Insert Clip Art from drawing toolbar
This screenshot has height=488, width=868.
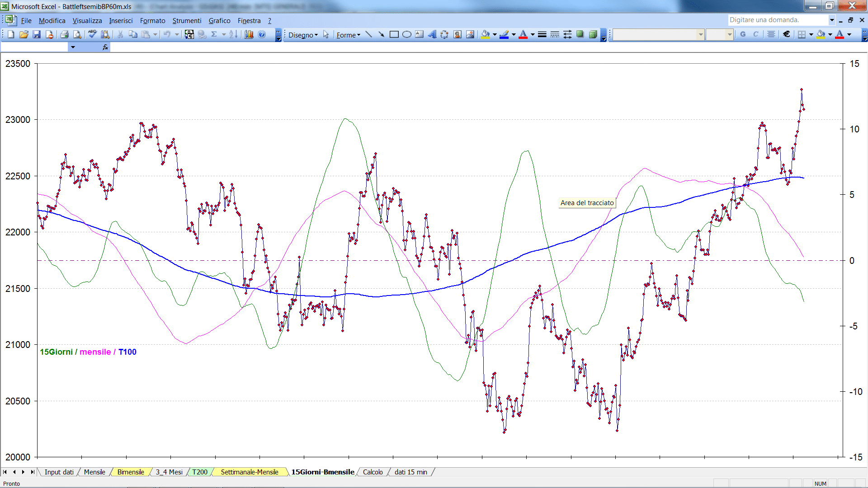[x=458, y=34]
